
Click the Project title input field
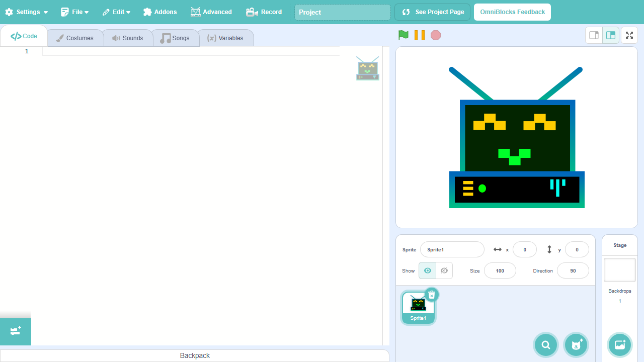point(343,12)
